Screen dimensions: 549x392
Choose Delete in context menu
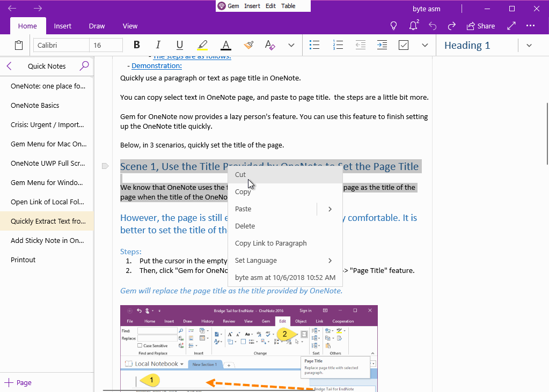pyautogui.click(x=285, y=226)
